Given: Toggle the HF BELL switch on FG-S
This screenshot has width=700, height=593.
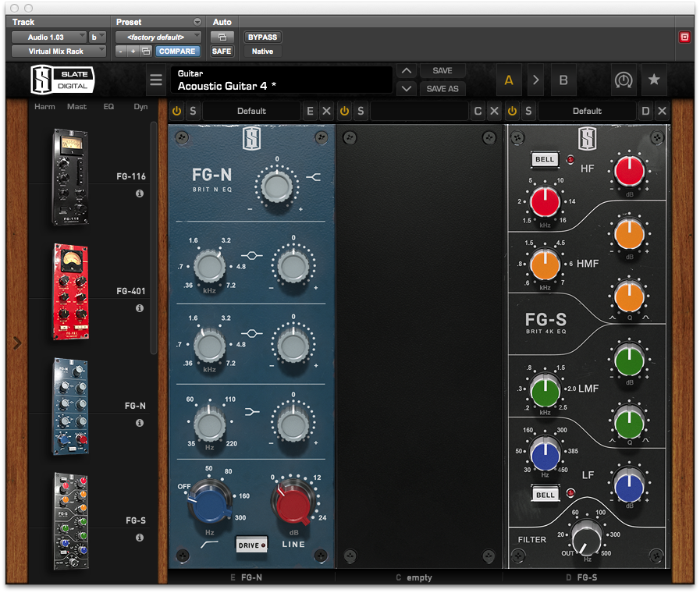Looking at the screenshot, I should click(544, 160).
